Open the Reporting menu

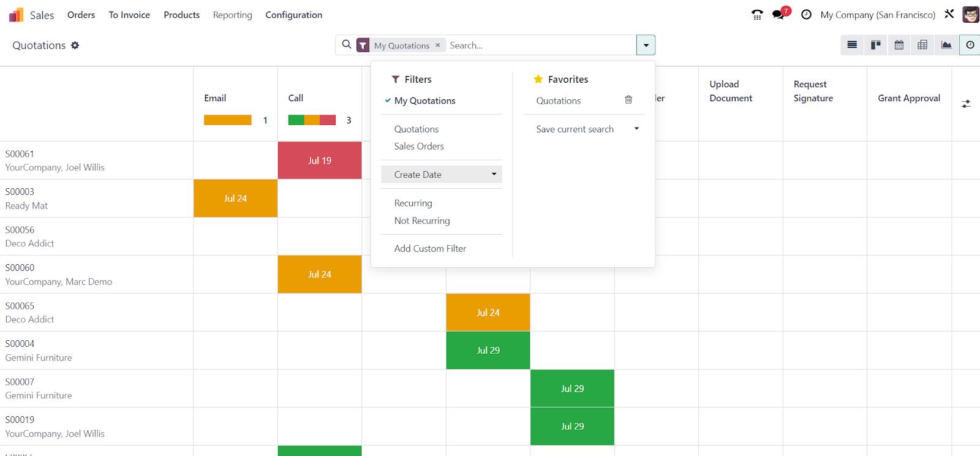click(233, 15)
